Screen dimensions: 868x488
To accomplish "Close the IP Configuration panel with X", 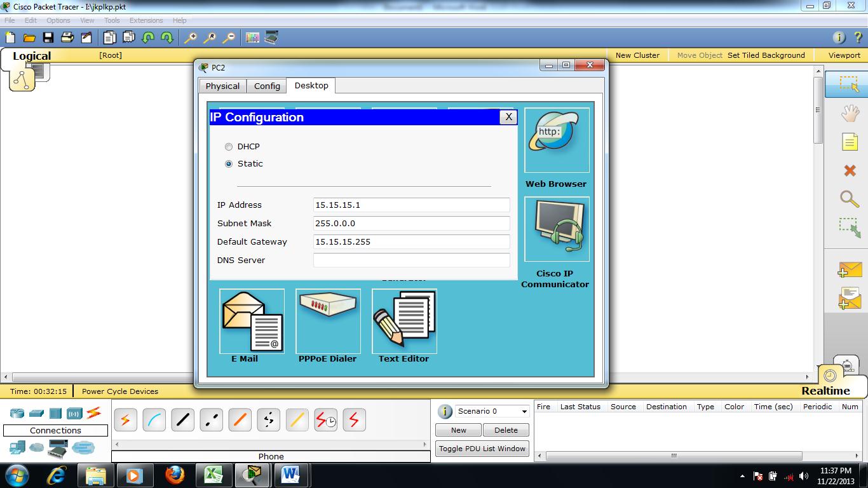I will tap(508, 117).
